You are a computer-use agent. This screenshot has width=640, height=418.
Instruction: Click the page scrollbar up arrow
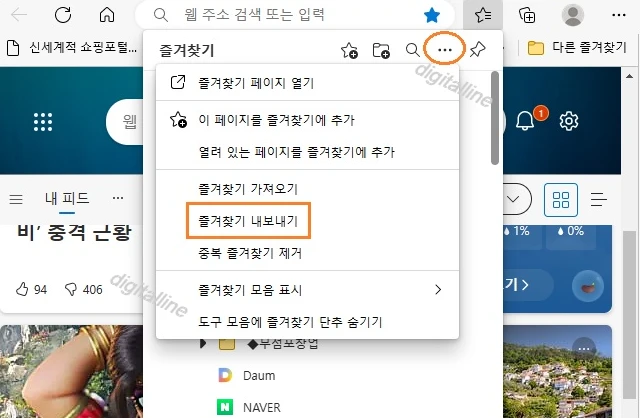coord(630,76)
